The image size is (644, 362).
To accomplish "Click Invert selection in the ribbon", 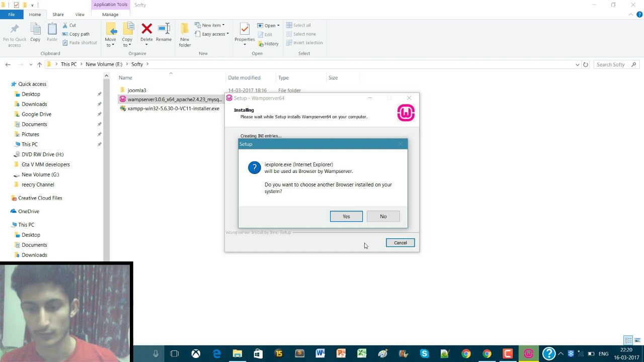I will [x=304, y=43].
